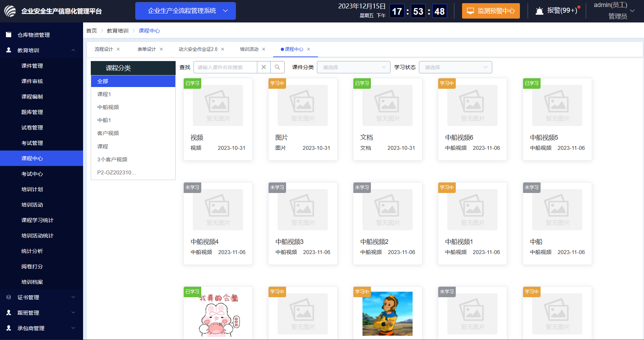Open the 监测预警中心 button
Screen dimensions: 644x340
point(491,11)
